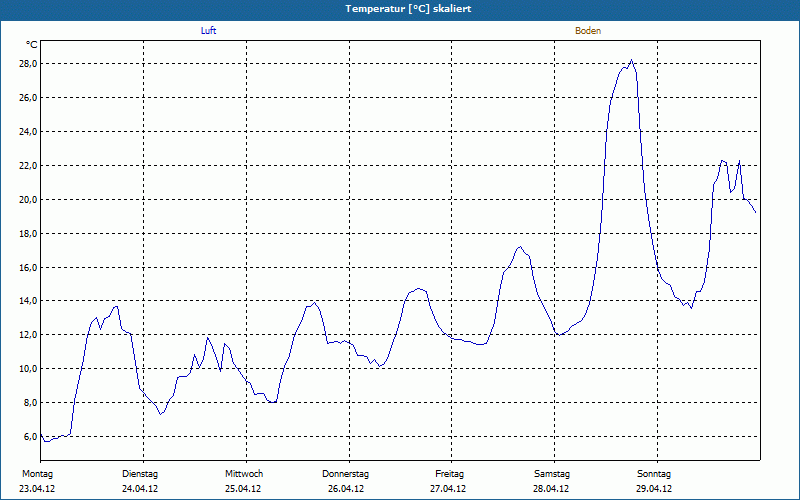The height and width of the screenshot is (500, 800).
Task: Click the date '25.04.12'
Action: point(243,489)
